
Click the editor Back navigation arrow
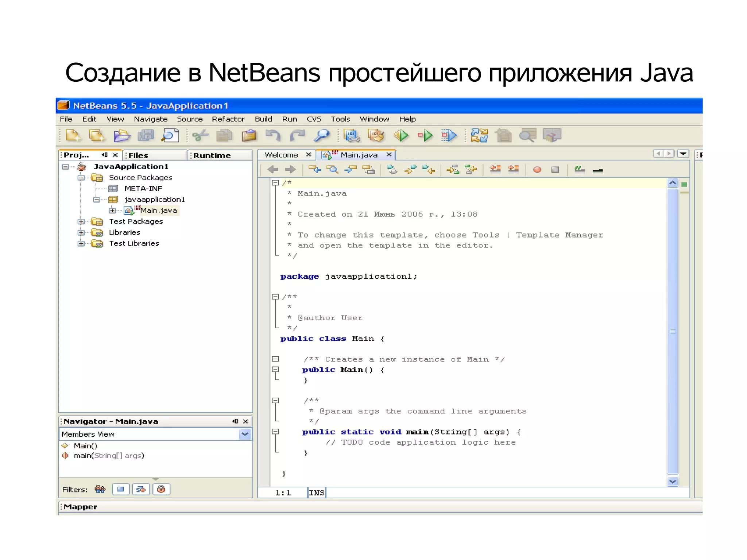pyautogui.click(x=272, y=169)
